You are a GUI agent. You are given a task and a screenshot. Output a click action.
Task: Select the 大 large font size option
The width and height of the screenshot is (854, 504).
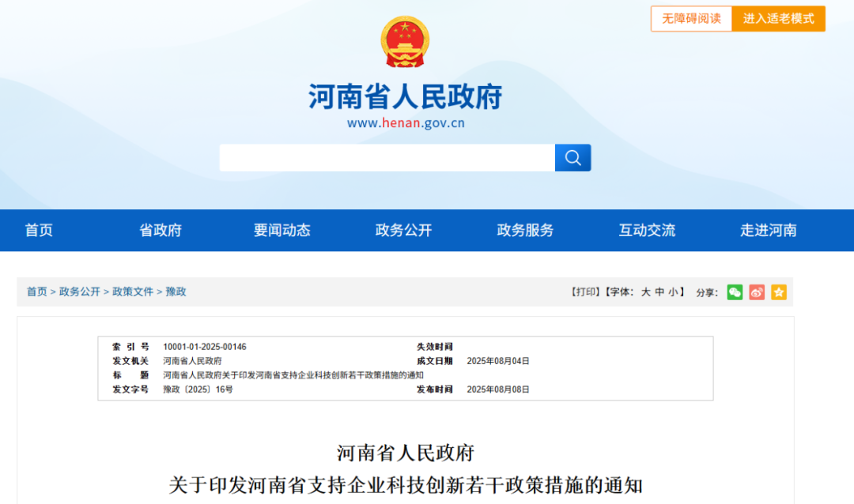[645, 291]
